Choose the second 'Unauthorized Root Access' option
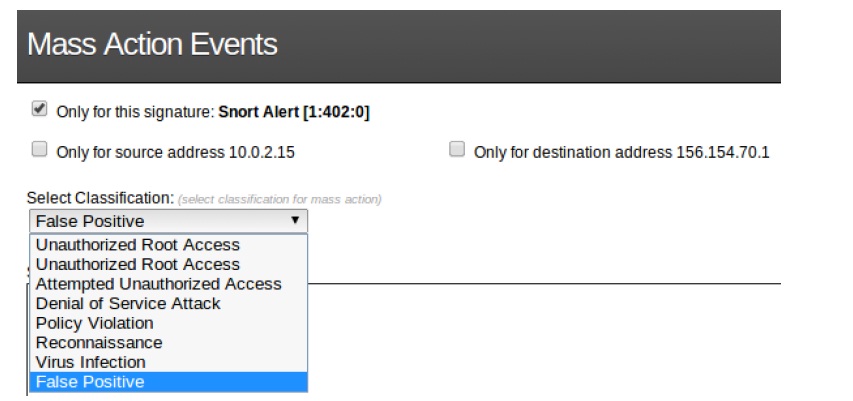This screenshot has width=853, height=401. point(138,264)
